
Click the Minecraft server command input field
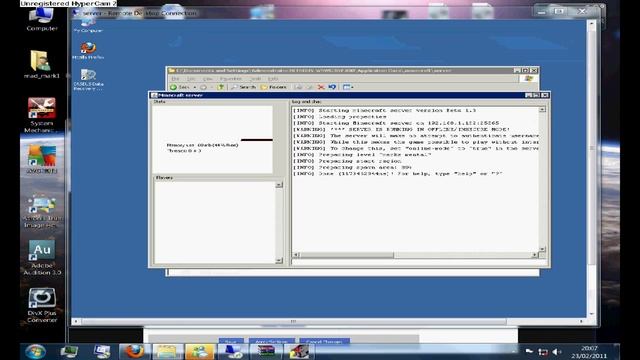[x=419, y=262]
